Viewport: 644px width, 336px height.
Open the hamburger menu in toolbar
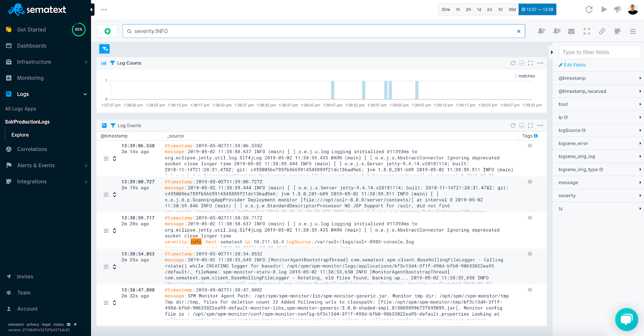pyautogui.click(x=633, y=31)
